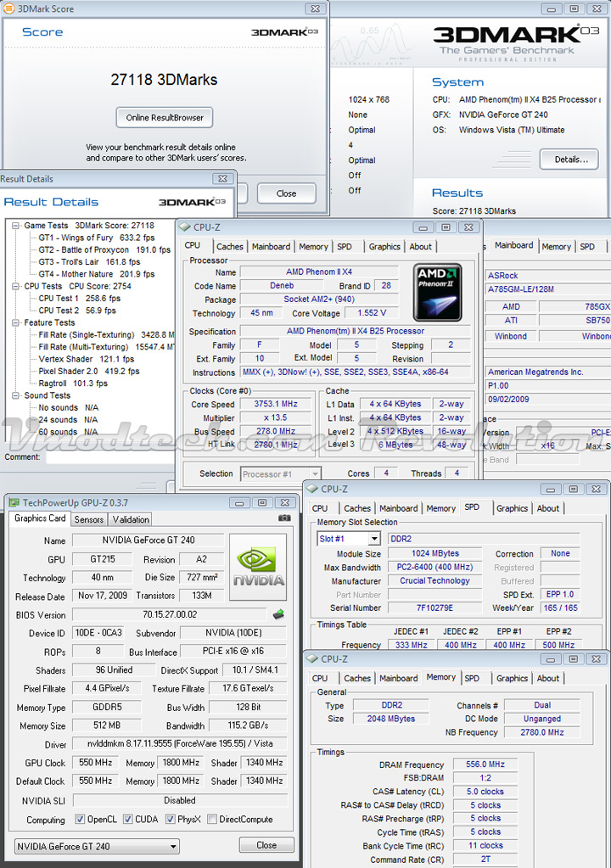Click the top CPU-Z title bar icon
Image resolution: width=611 pixels, height=868 pixels.
186,227
